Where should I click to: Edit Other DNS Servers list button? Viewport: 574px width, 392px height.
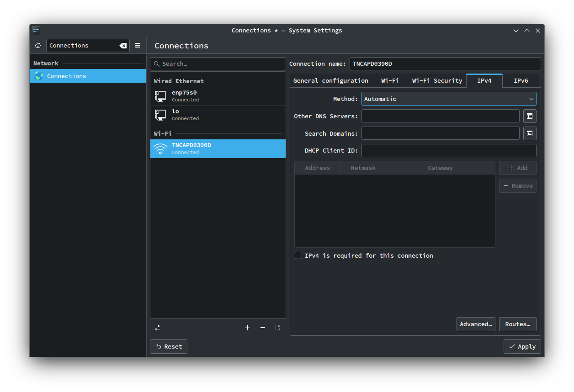[x=530, y=116]
